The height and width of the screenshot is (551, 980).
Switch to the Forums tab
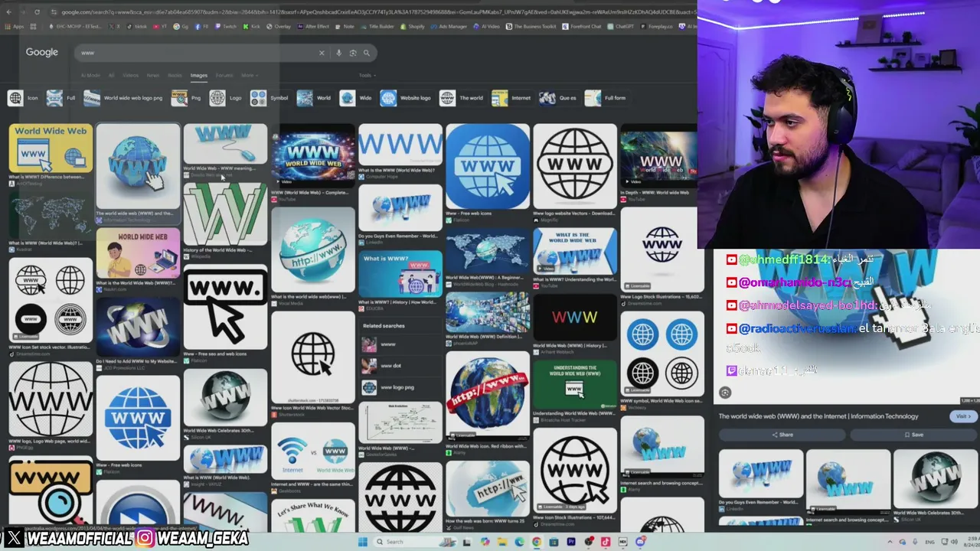[224, 75]
